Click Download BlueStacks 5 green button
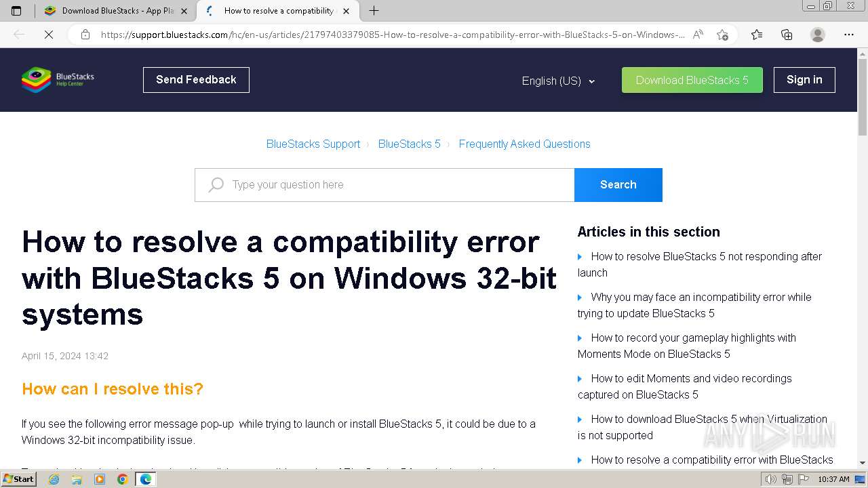Image resolution: width=868 pixels, height=488 pixels. [692, 80]
